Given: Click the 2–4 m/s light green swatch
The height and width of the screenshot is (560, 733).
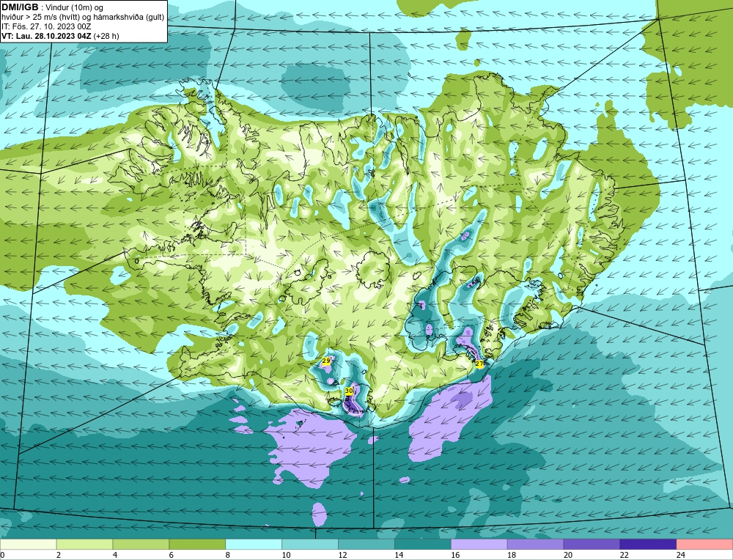Looking at the screenshot, I should pyautogui.click(x=84, y=545).
